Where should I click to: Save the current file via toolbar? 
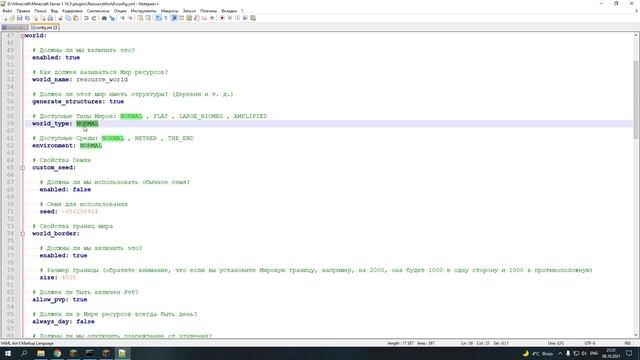tap(20, 18)
